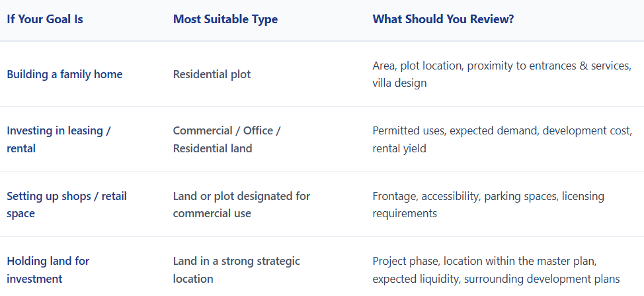Click 'Land in a strong strategic location'

click(237, 270)
